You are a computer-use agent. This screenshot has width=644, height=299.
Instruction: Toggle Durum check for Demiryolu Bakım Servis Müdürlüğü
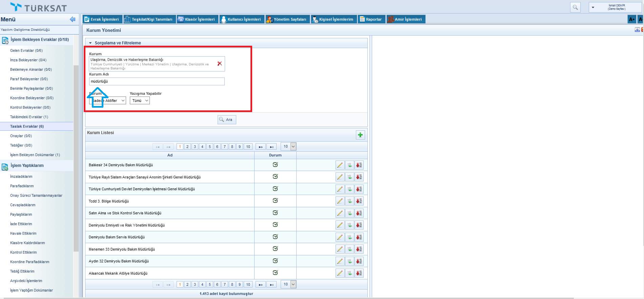click(x=275, y=237)
